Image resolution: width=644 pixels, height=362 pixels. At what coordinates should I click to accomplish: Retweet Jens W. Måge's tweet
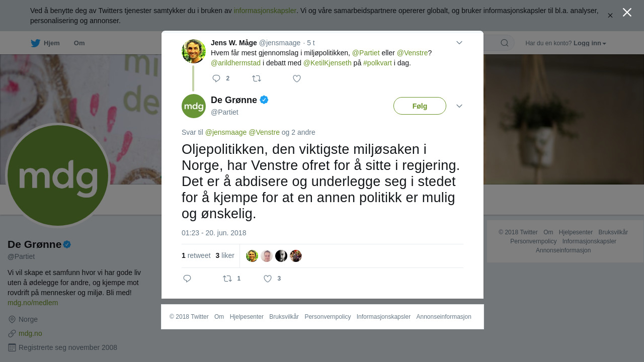(x=257, y=78)
